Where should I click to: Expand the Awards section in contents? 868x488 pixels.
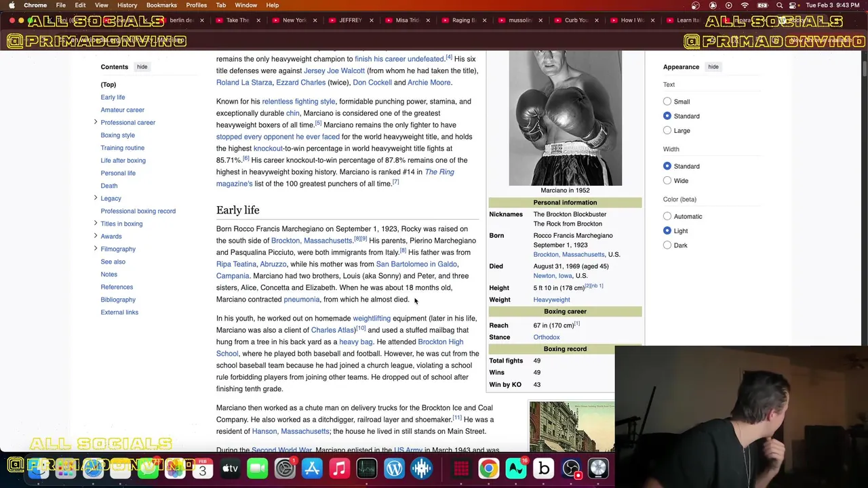click(x=96, y=236)
